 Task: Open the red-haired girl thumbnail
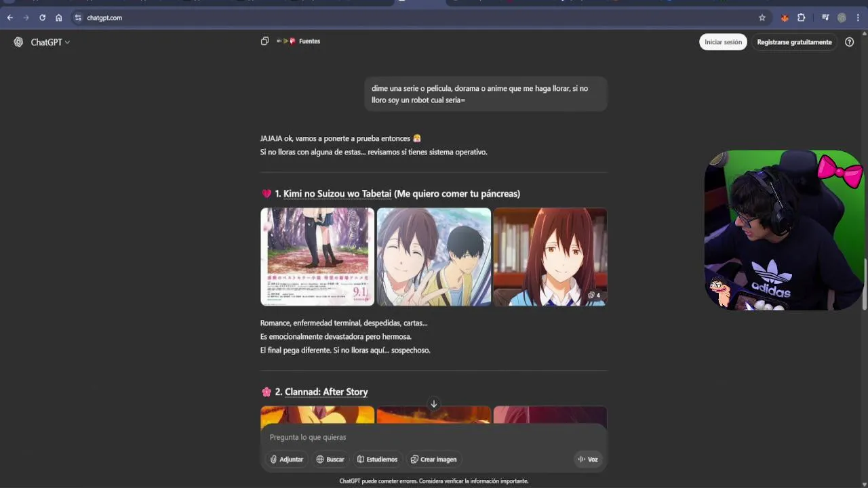(x=550, y=257)
